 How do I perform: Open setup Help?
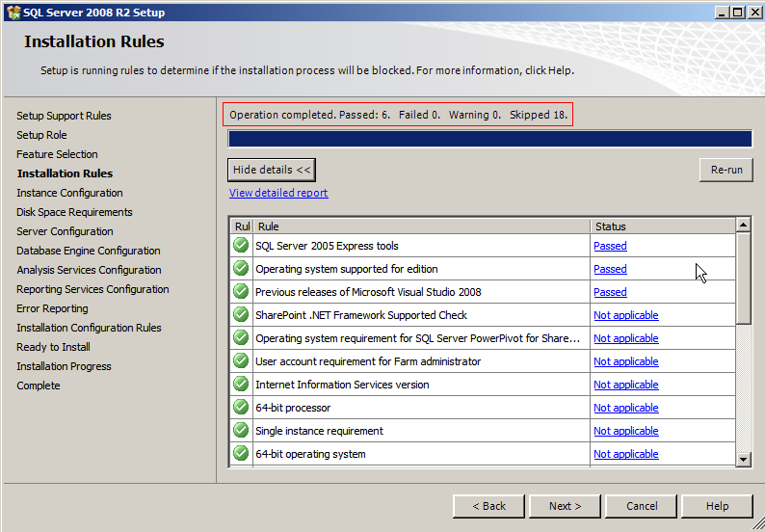[717, 506]
